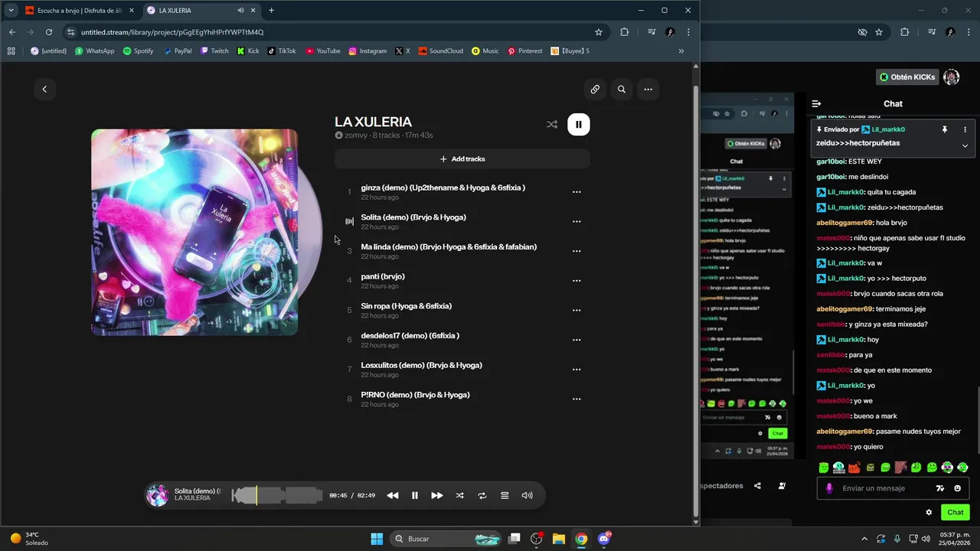Image resolution: width=980 pixels, height=551 pixels.
Task: Play the track desdelos17 (demo)
Action: pyautogui.click(x=410, y=336)
